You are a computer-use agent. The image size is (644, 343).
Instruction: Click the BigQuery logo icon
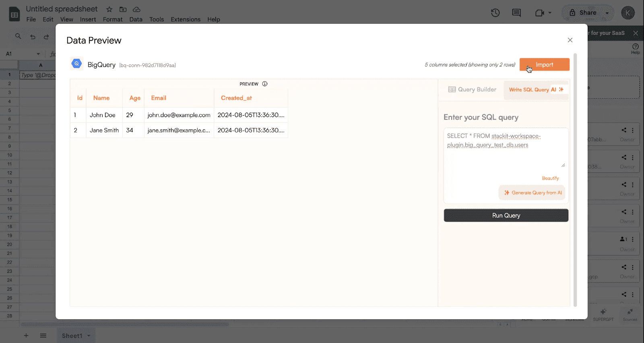[76, 64]
